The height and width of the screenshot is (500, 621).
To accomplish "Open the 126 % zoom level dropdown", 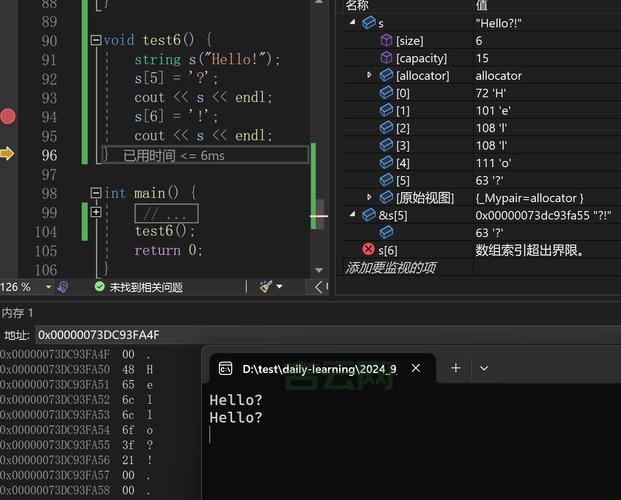I will click(46, 287).
